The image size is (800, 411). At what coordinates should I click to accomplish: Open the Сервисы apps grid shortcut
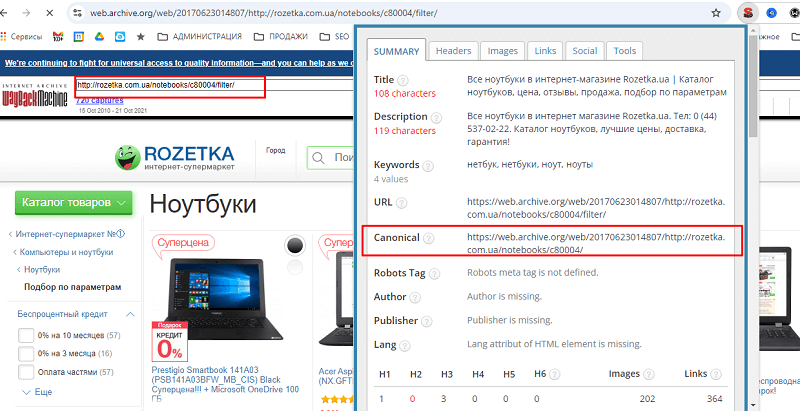click(x=22, y=37)
